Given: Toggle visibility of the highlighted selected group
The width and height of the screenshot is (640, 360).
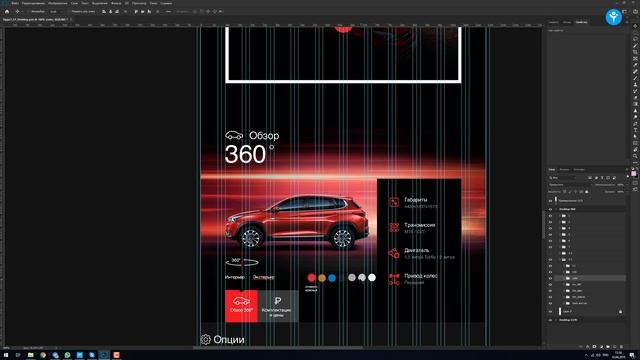Looking at the screenshot, I should pos(550,278).
